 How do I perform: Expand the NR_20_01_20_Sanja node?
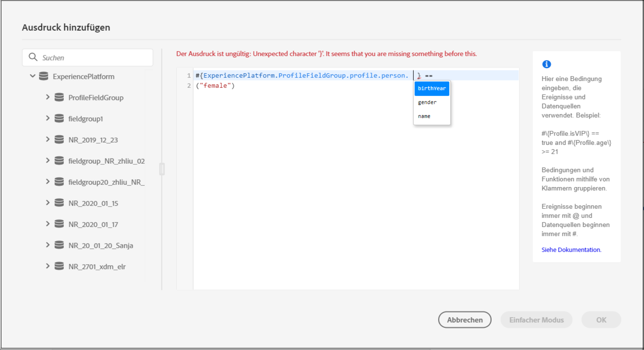click(48, 245)
